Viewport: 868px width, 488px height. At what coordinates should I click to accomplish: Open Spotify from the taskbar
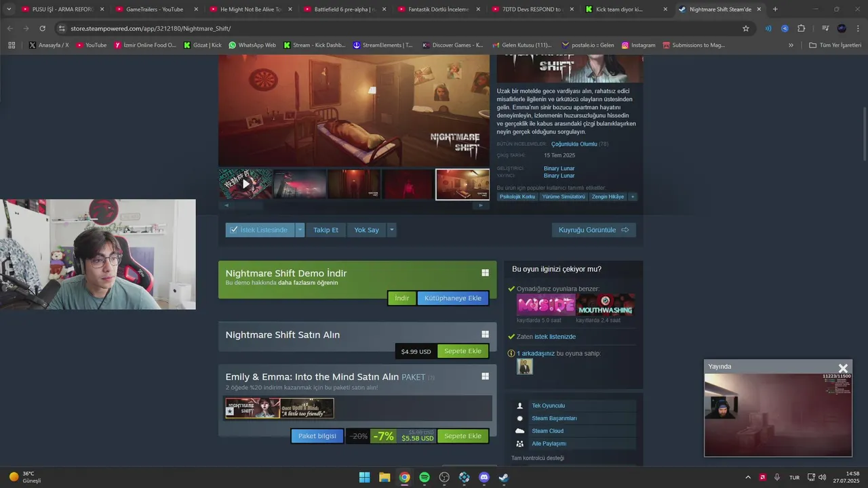pos(425,477)
